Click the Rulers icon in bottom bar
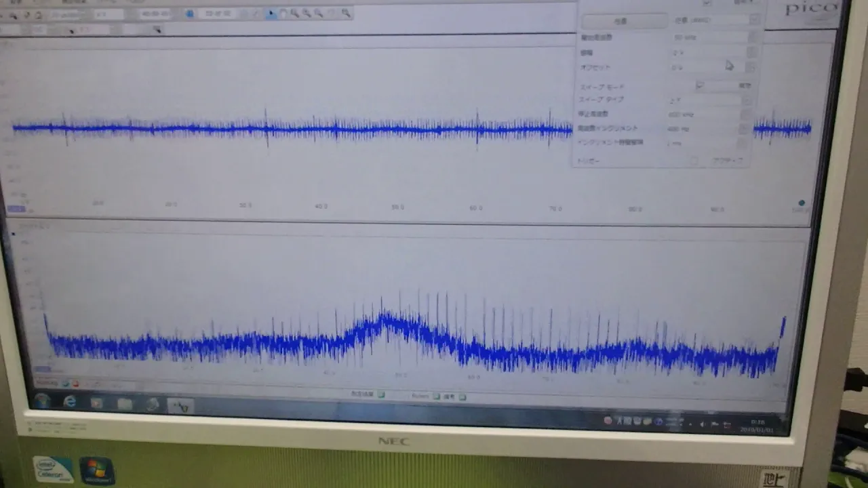Image resolution: width=868 pixels, height=488 pixels. pyautogui.click(x=437, y=396)
